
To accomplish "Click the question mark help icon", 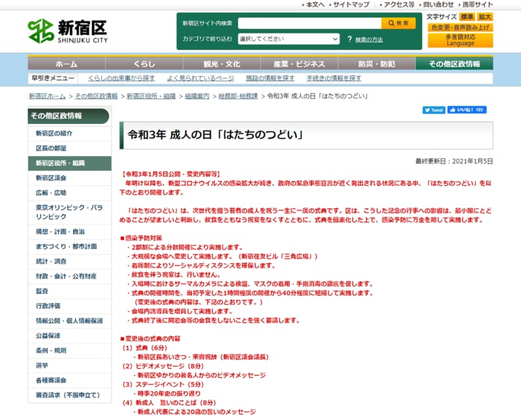I will click(349, 39).
